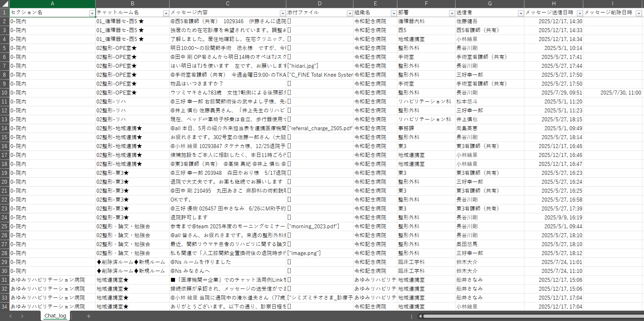Open the filter dropdown on メッセージ送信日時 header

(580, 13)
